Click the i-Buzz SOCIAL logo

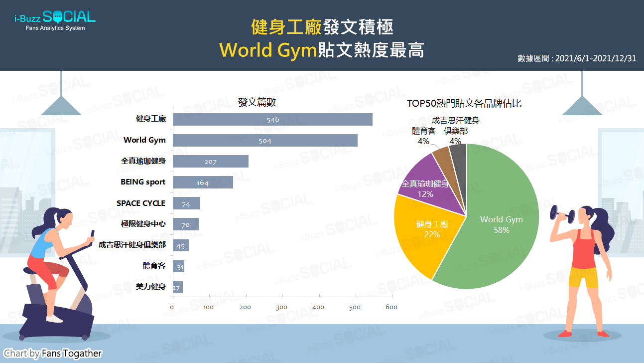[x=55, y=20]
